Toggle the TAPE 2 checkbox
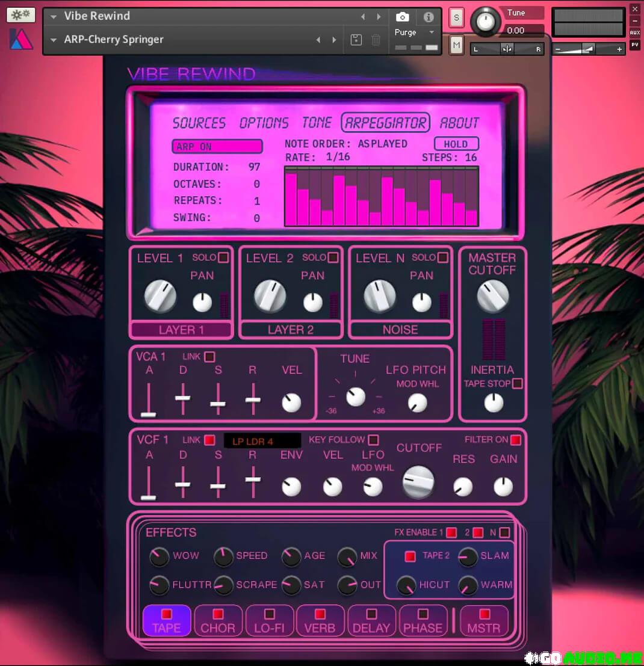 click(410, 556)
